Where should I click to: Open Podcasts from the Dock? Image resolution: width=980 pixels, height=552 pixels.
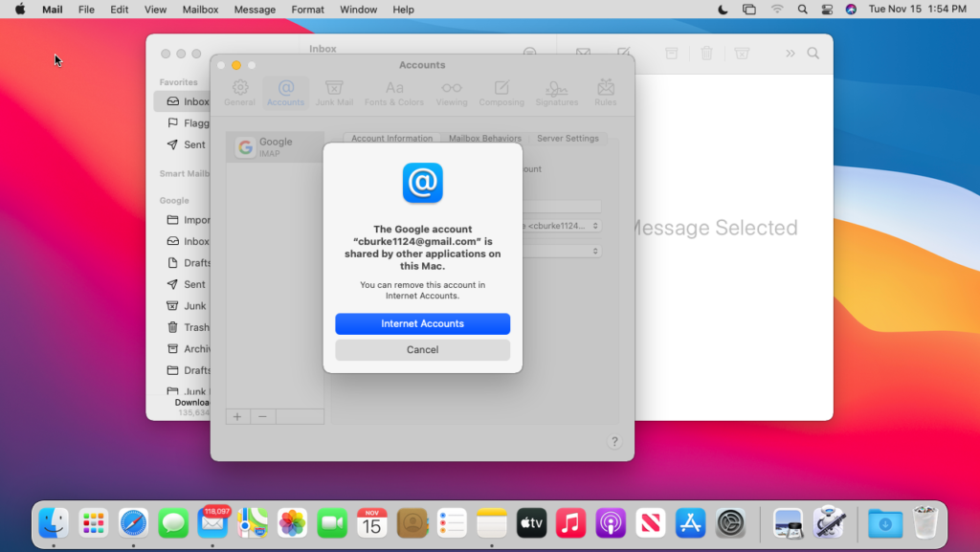coord(611,523)
